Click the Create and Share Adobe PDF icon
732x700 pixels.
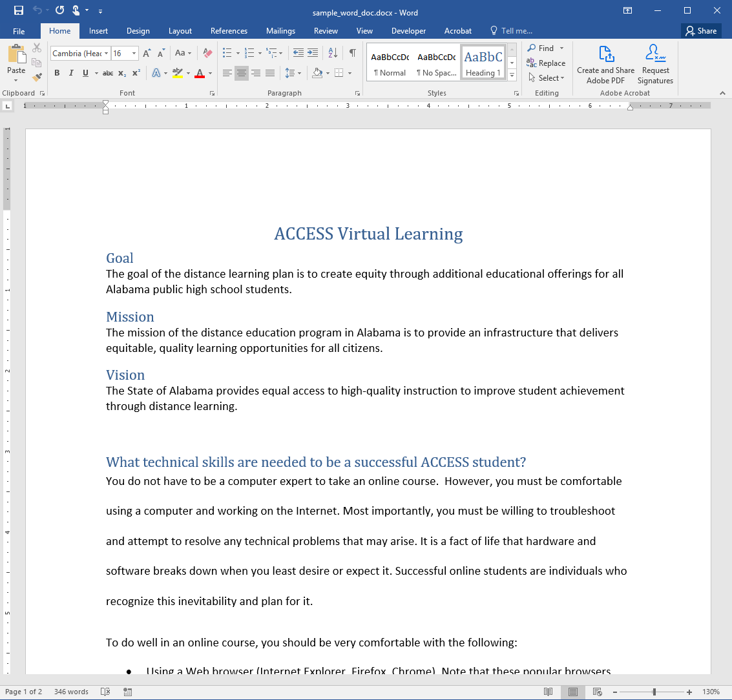[x=605, y=54]
